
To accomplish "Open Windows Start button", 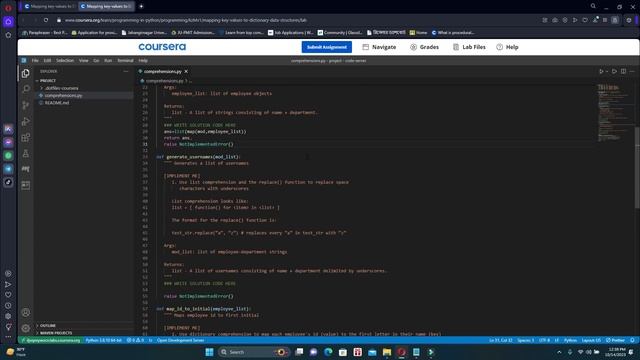I will pos(209,352).
